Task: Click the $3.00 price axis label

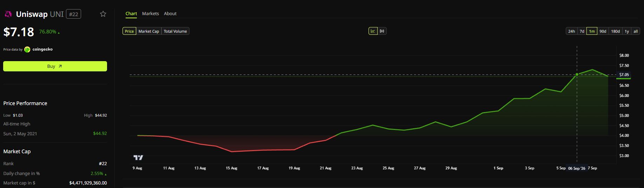Action: [624, 156]
